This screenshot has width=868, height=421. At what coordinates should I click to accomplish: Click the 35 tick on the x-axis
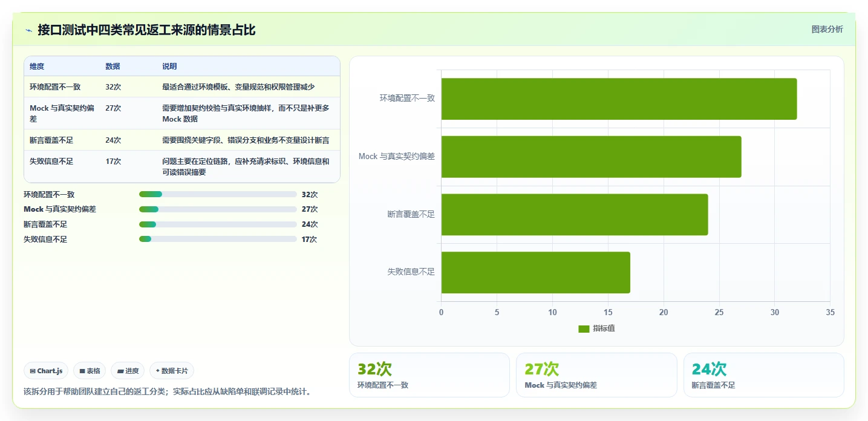pyautogui.click(x=830, y=313)
